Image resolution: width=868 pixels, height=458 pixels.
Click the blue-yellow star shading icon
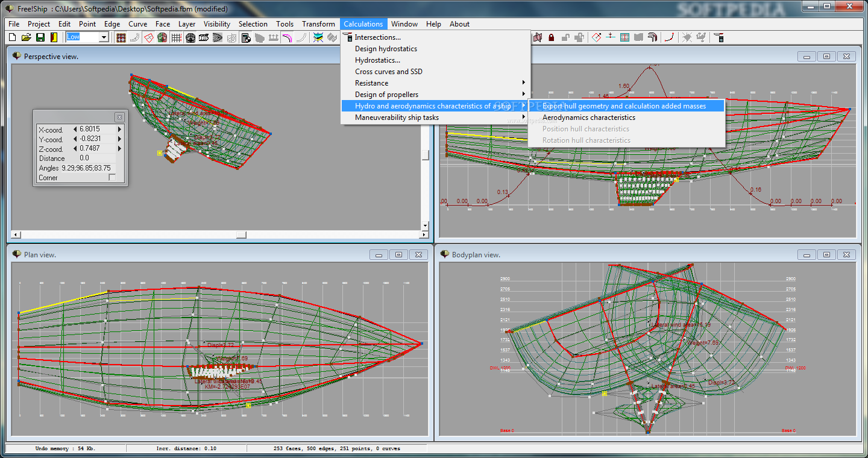318,37
